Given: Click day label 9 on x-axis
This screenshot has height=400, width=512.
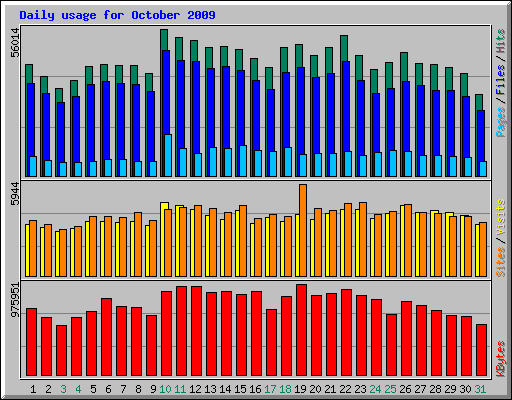Looking at the screenshot, I should click(153, 389).
